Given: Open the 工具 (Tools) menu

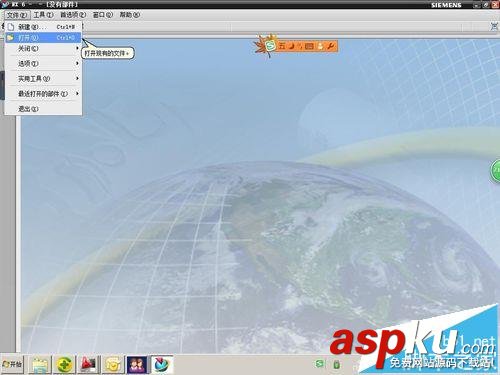Looking at the screenshot, I should tap(43, 15).
